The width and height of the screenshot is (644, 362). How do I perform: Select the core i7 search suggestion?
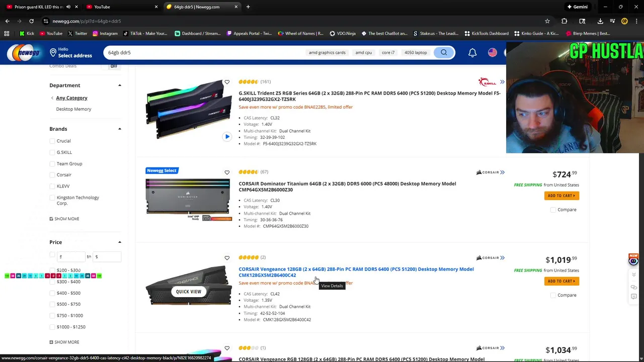[388, 53]
